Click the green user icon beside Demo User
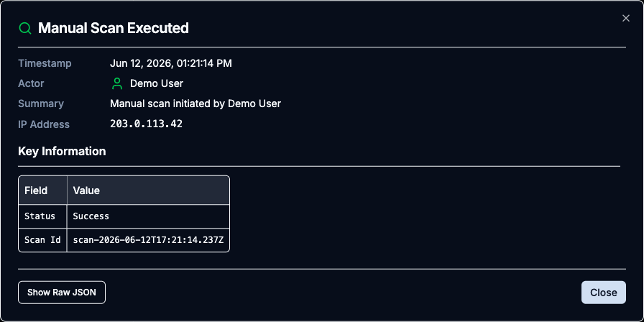 point(117,83)
